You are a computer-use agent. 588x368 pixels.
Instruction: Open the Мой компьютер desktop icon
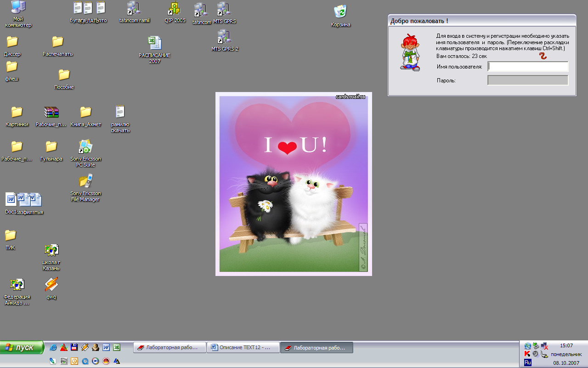(18, 14)
